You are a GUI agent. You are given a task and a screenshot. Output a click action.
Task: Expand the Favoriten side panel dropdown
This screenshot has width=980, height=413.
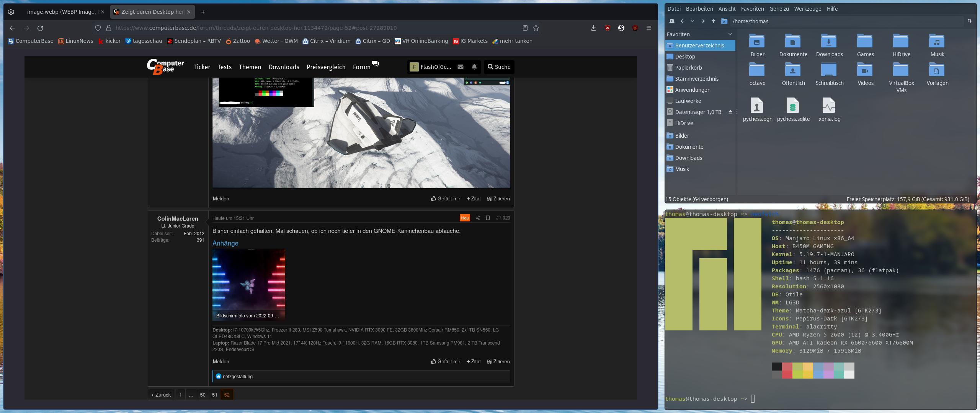click(730, 34)
